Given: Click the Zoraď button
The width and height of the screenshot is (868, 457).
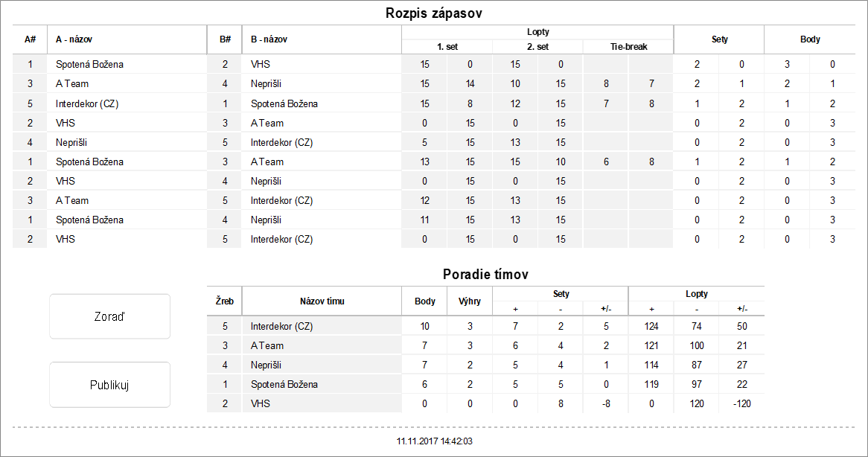Looking at the screenshot, I should coord(109,316).
